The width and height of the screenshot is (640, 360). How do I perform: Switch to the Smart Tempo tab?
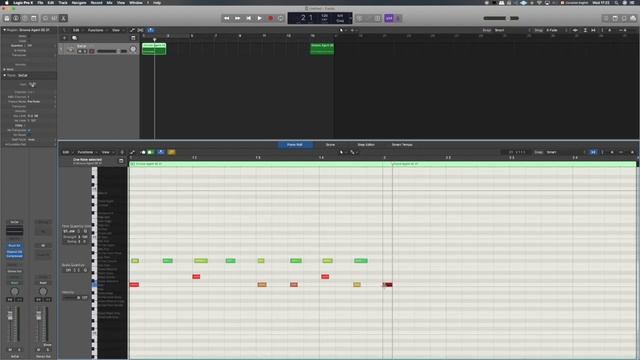coord(402,144)
